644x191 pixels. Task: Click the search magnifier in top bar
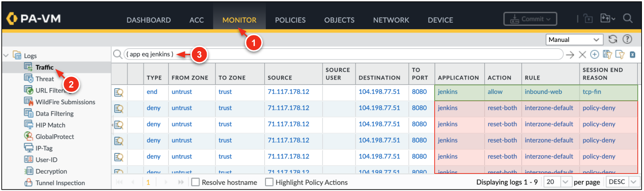(x=627, y=19)
